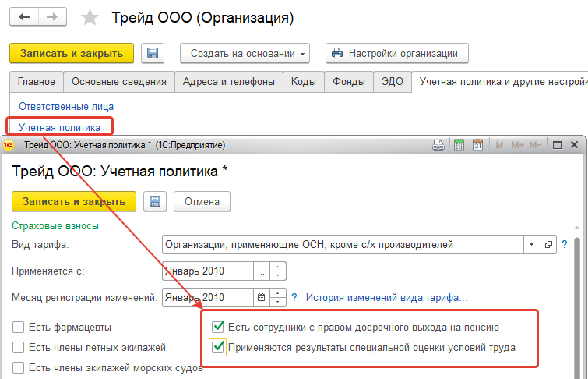Toggle Есть члены экипажей морских судов checkbox

coord(19,368)
